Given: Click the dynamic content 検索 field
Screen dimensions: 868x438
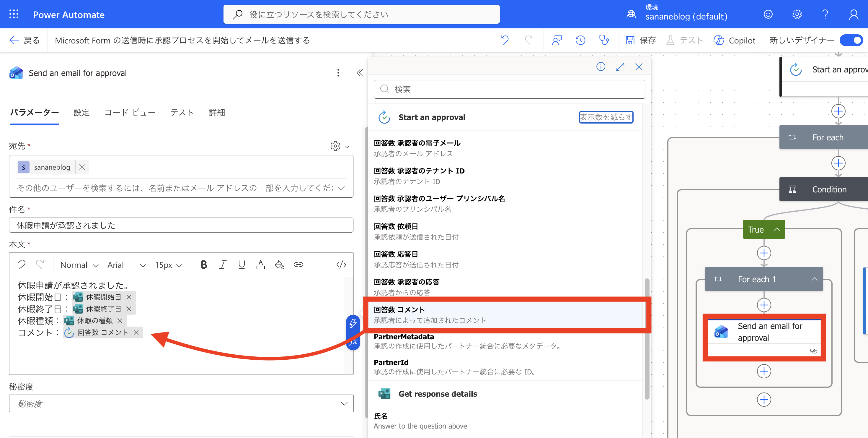Looking at the screenshot, I should point(509,89).
